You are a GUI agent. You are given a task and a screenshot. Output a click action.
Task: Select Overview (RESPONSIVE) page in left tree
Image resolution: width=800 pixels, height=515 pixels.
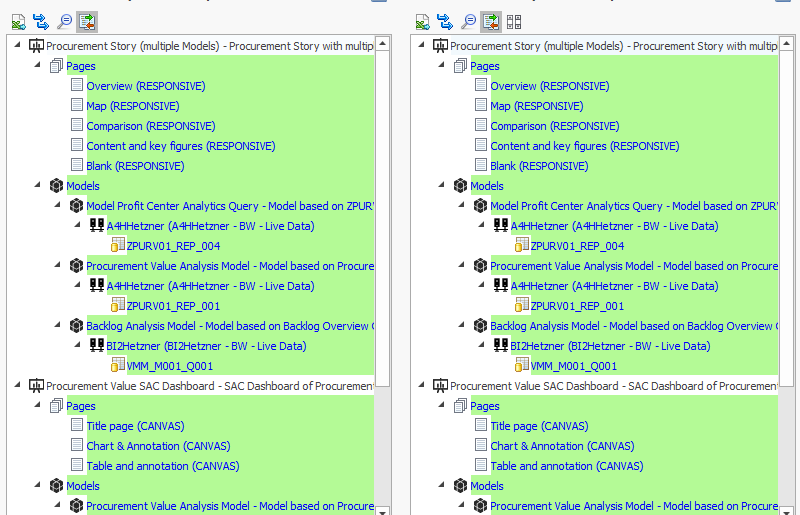coord(145,86)
